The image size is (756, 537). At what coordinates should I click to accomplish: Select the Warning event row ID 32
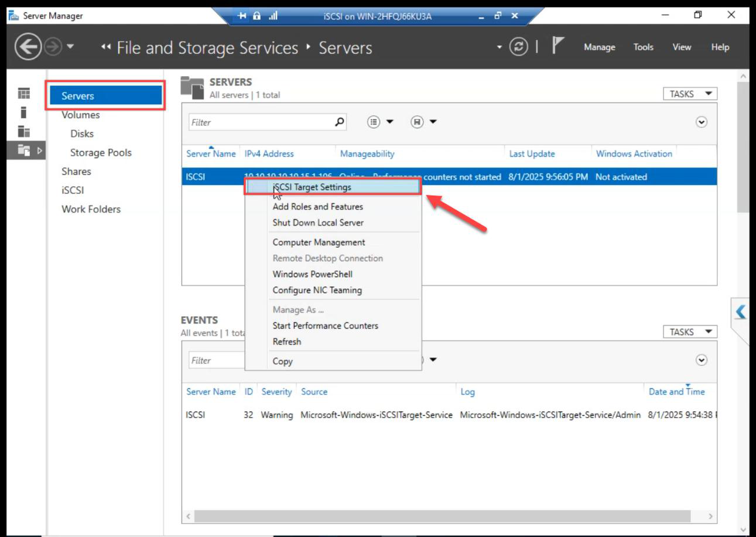[x=449, y=415]
